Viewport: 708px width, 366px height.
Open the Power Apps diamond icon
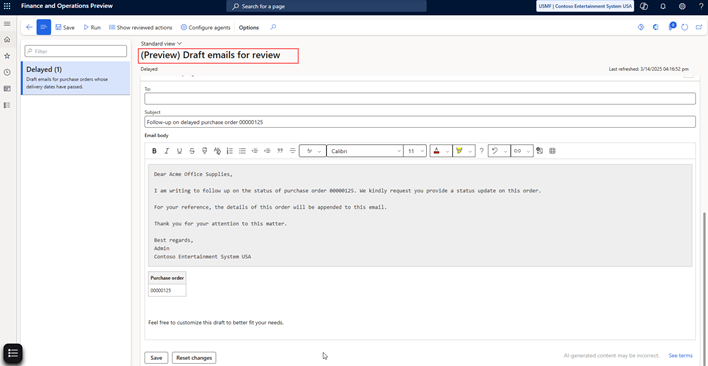(x=640, y=28)
